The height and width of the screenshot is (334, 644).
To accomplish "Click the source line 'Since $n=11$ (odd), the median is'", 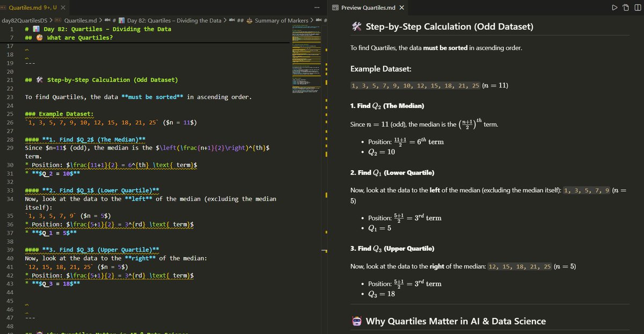I will coord(148,148).
